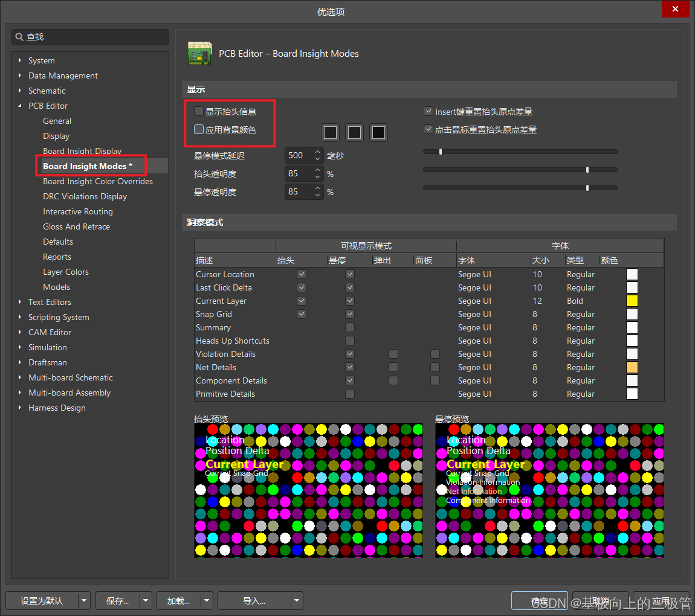
Task: Click Bold type in Current Layer row
Action: 575,301
